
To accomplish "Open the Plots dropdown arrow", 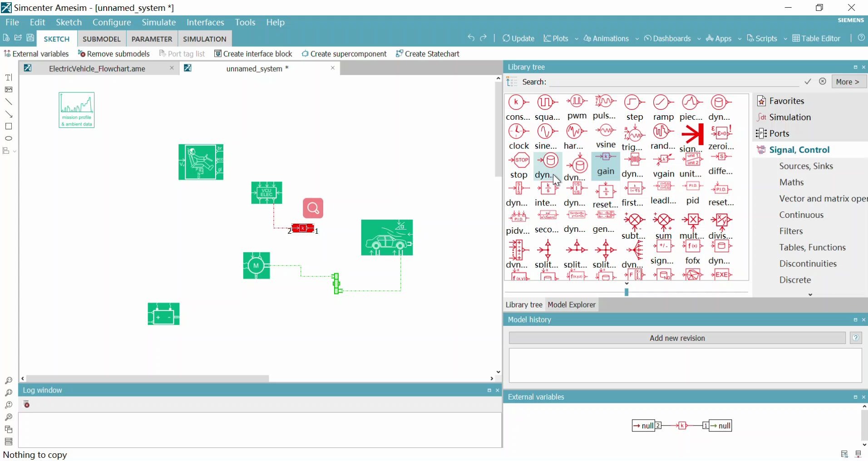I will (x=577, y=39).
